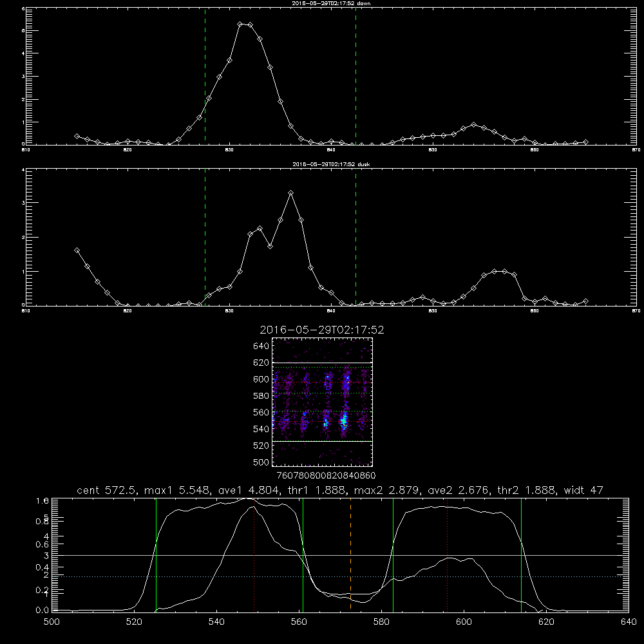Open the heatmap image thumbnail
The width and height of the screenshot is (644, 644).
pyautogui.click(x=323, y=402)
